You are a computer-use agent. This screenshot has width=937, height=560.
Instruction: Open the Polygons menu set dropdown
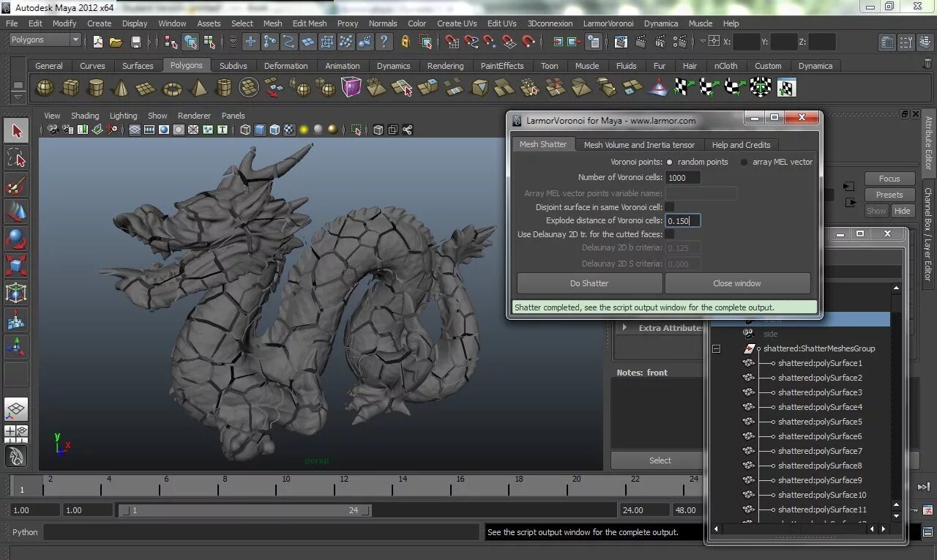pos(44,40)
